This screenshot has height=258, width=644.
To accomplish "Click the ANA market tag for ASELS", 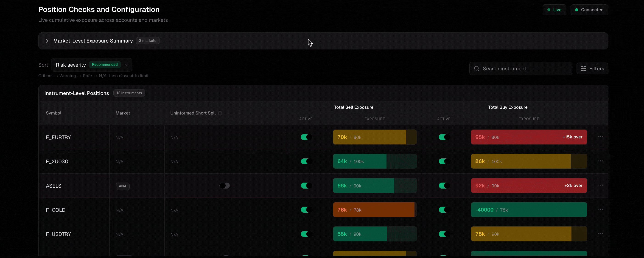I will 123,186.
